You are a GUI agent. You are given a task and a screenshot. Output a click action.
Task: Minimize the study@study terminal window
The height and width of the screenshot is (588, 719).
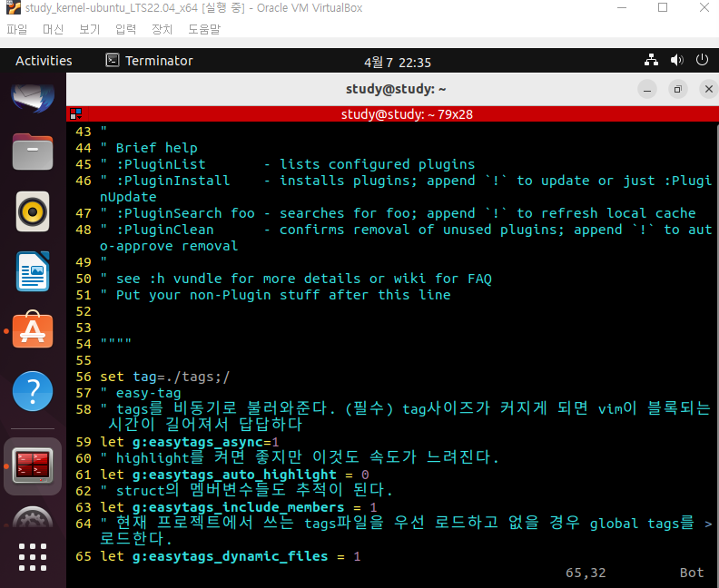coord(647,89)
